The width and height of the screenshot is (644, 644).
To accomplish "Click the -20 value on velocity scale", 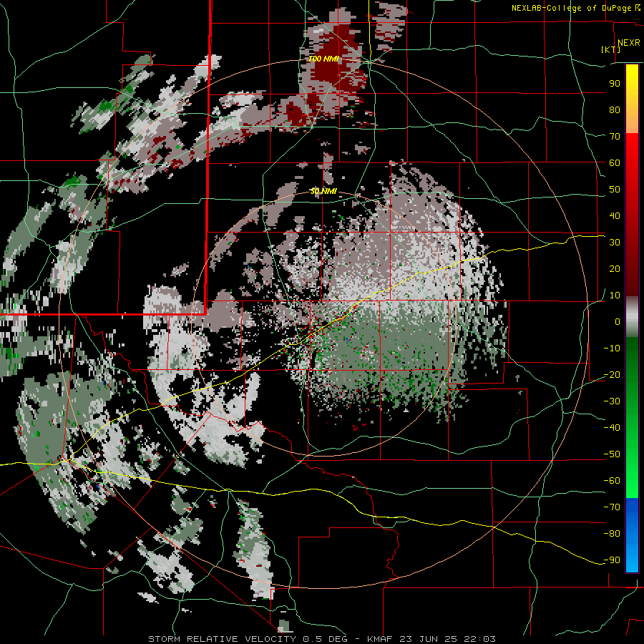I will pos(612,374).
